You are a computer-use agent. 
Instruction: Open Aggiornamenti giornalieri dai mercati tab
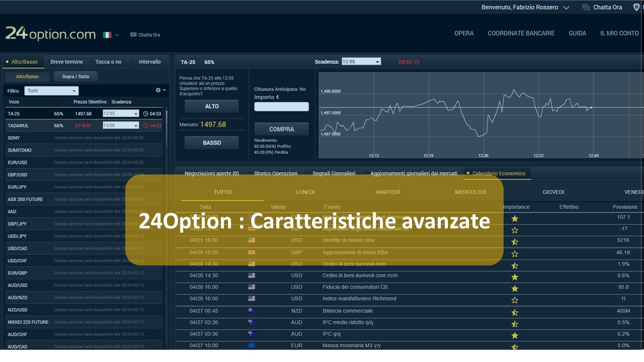tap(414, 173)
